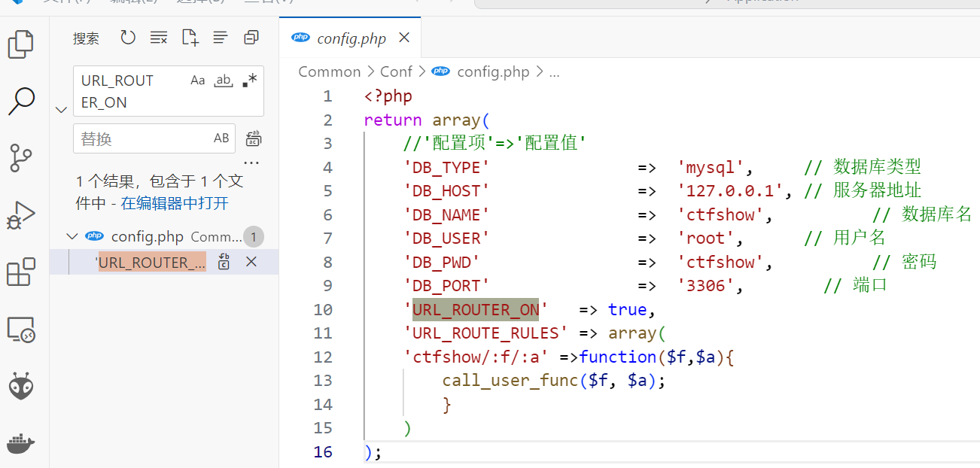
Task: Open Remote Explorer in activity bar
Action: point(21,330)
